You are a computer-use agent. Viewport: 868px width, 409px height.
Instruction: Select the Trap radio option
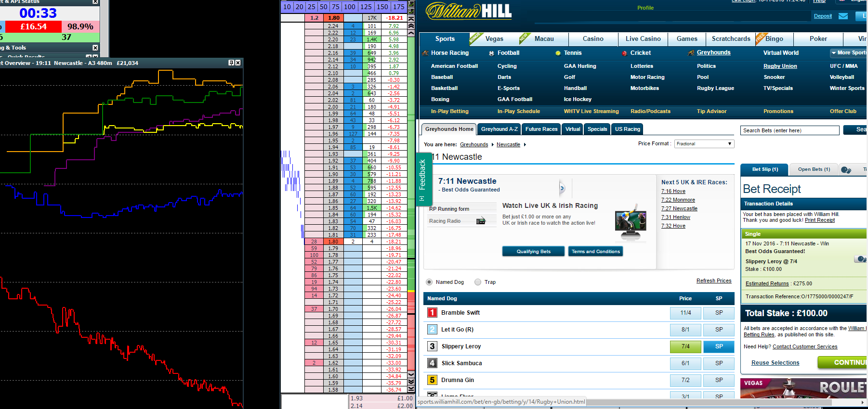click(478, 282)
